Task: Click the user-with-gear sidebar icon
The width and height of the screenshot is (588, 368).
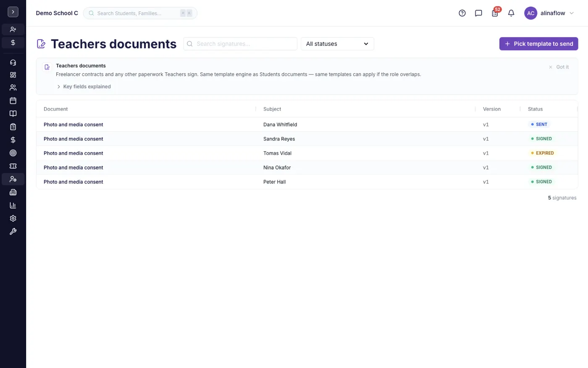Action: tap(13, 179)
